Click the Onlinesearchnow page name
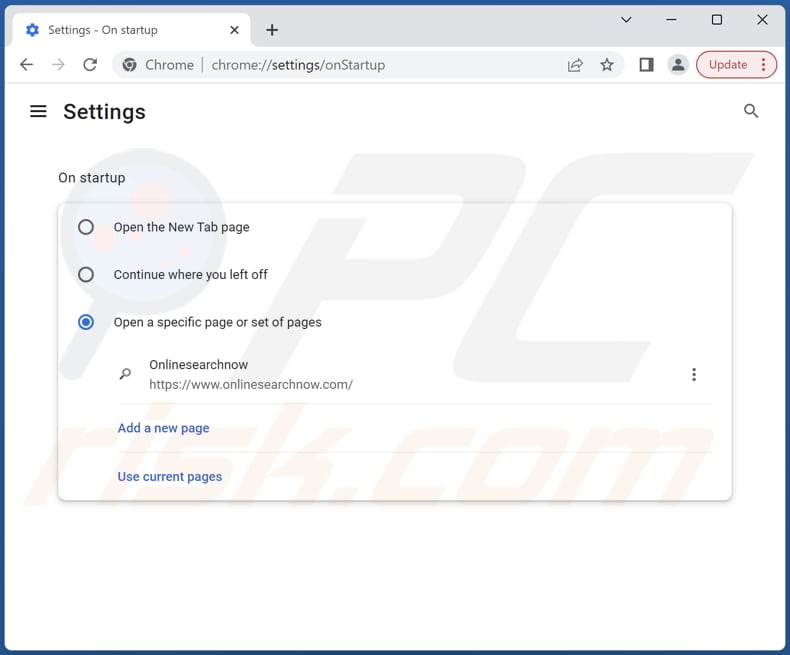This screenshot has width=790, height=655. click(199, 365)
